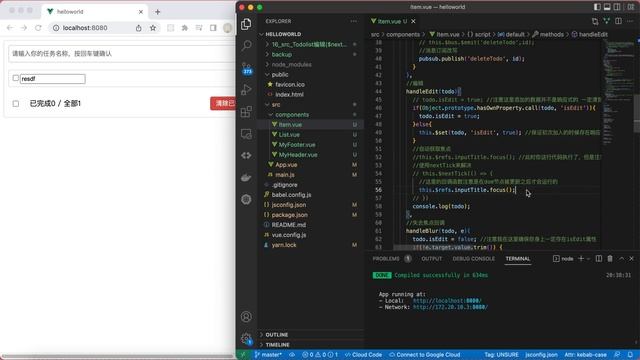Kill terminal with trash icon
The width and height of the screenshot is (640, 360).
coord(610,258)
